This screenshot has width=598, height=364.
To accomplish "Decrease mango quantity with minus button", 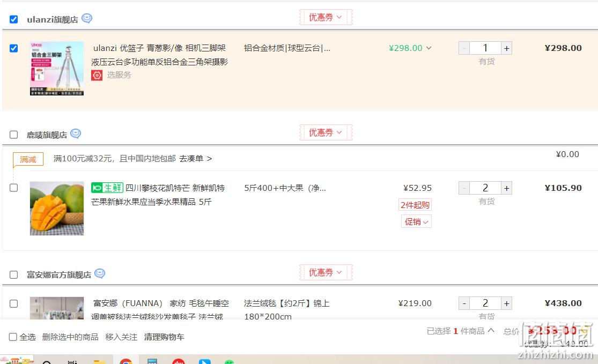I will [x=464, y=188].
